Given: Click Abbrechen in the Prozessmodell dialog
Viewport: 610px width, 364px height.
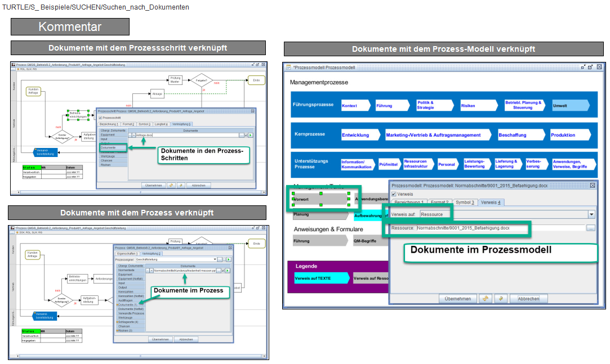Looking at the screenshot, I should click(529, 298).
